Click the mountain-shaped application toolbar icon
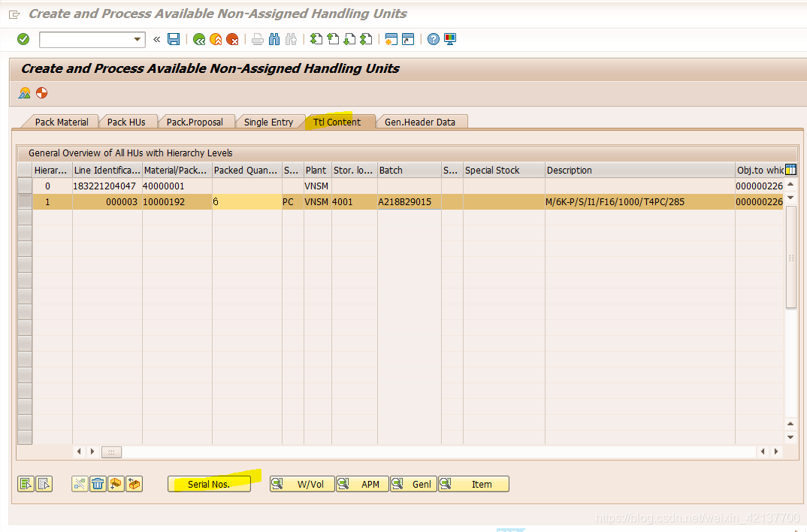Screen dimensions: 807x532 point(25,93)
